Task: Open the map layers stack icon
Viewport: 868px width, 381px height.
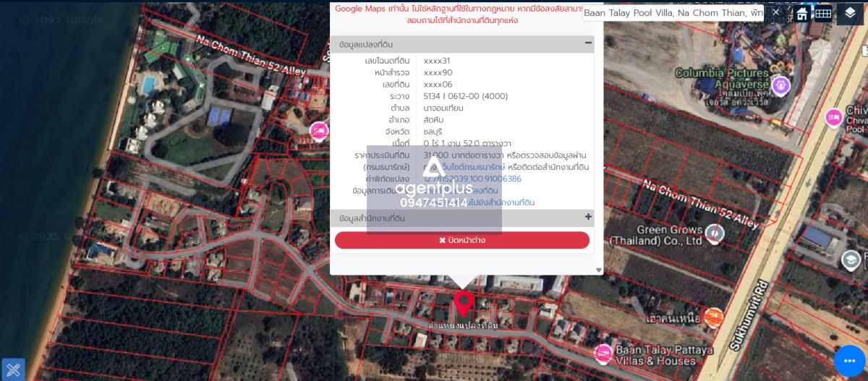Action: tap(851, 13)
